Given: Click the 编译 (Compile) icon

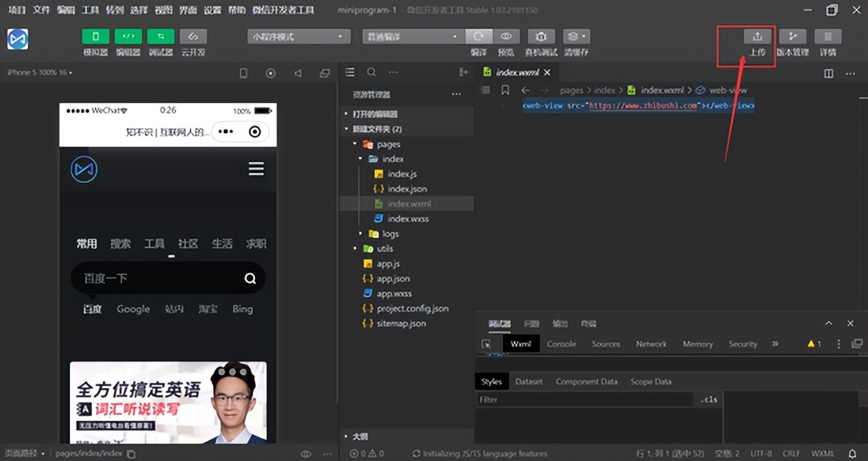Looking at the screenshot, I should click(478, 36).
